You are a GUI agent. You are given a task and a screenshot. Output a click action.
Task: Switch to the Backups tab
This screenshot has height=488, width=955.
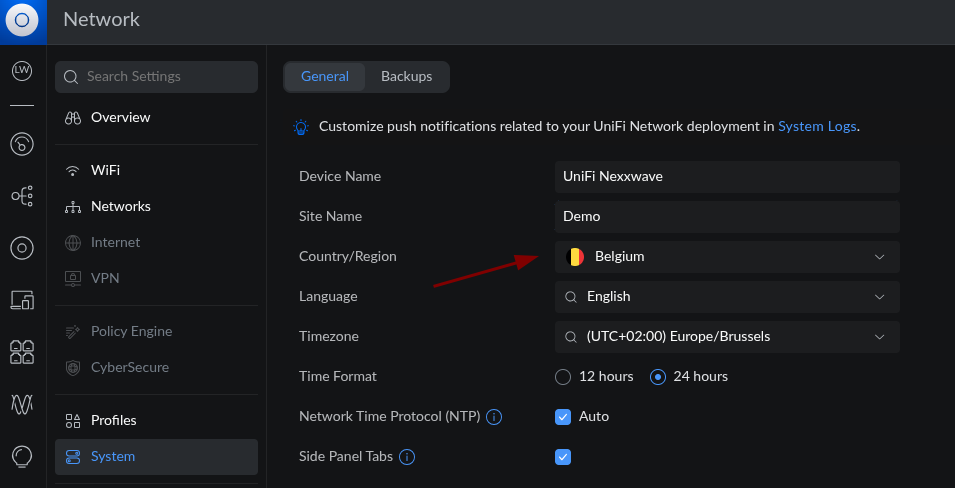click(406, 77)
